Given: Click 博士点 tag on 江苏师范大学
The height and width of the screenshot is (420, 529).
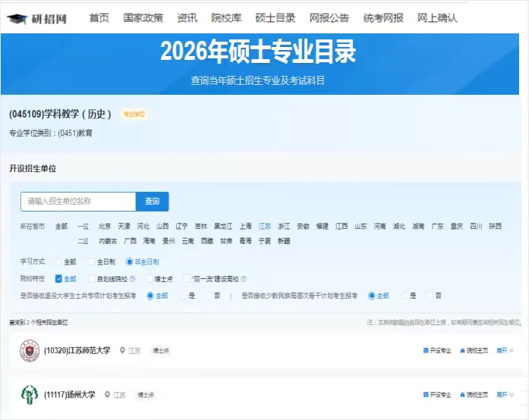Looking at the screenshot, I should (x=161, y=350).
